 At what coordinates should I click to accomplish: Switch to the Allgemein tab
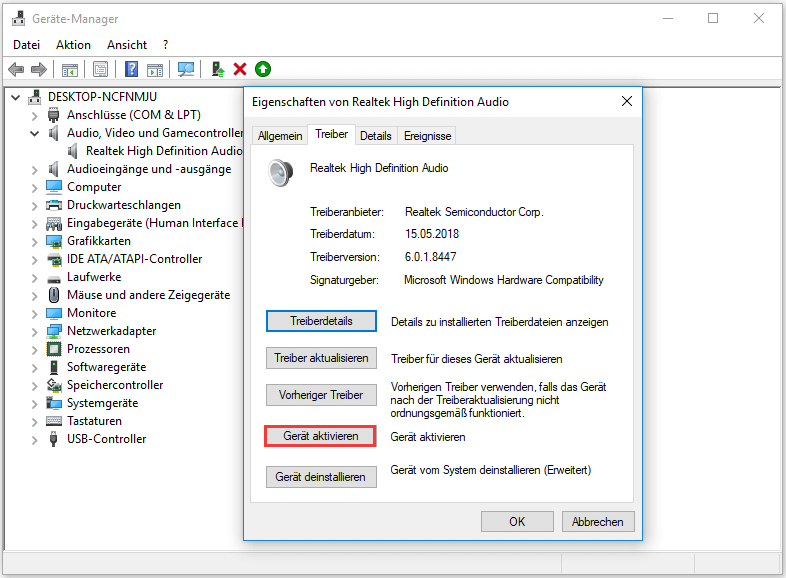[x=280, y=136]
